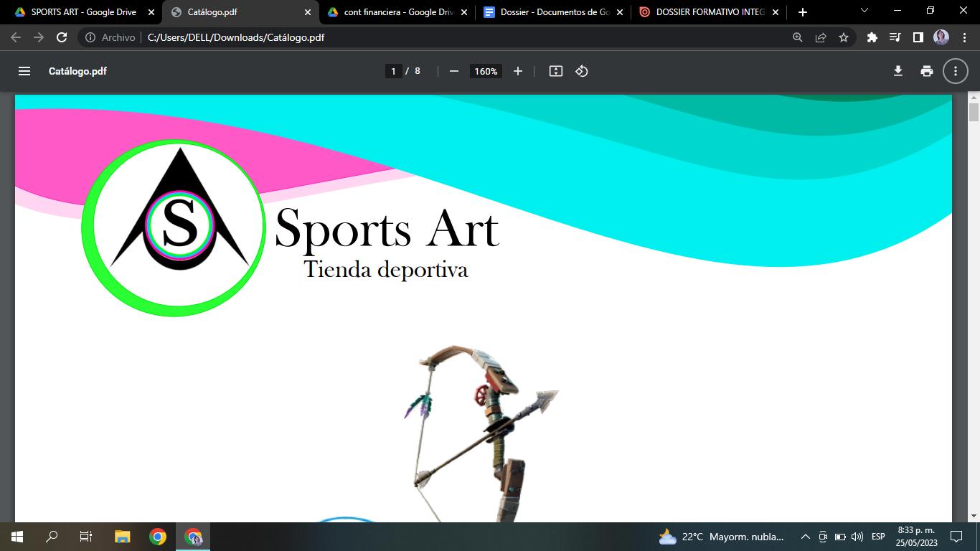Click the 160% zoom level field
Screen dimensions: 980x551
point(486,71)
